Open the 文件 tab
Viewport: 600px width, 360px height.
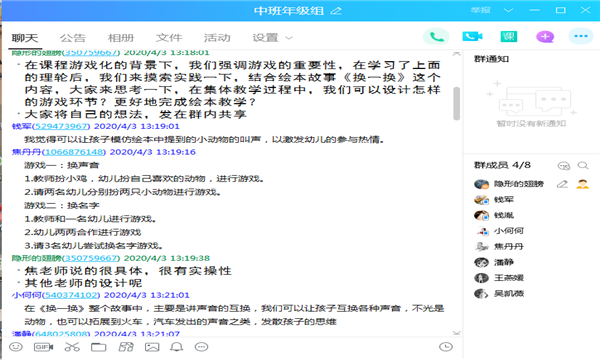pos(169,38)
